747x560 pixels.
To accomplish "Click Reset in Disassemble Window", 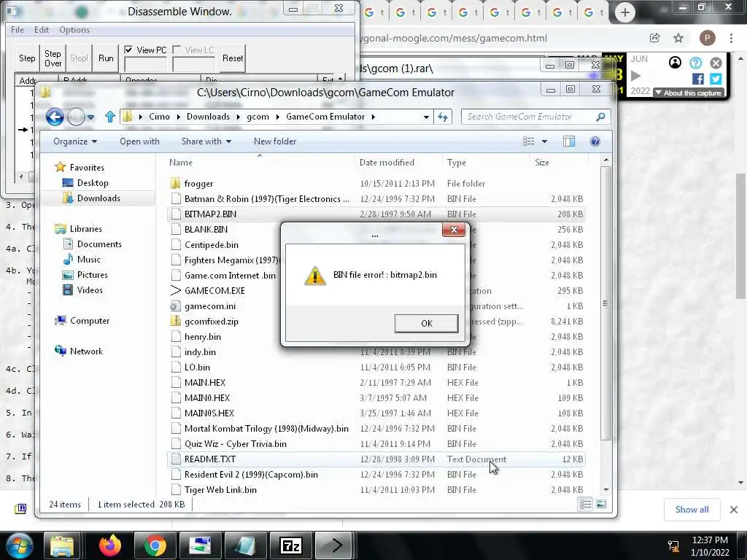I will point(233,58).
